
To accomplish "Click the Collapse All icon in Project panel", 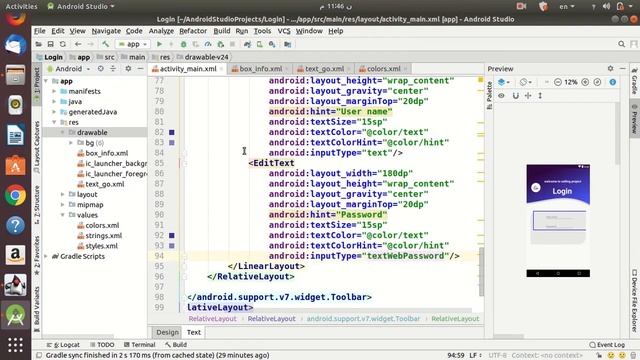I will (x=113, y=69).
